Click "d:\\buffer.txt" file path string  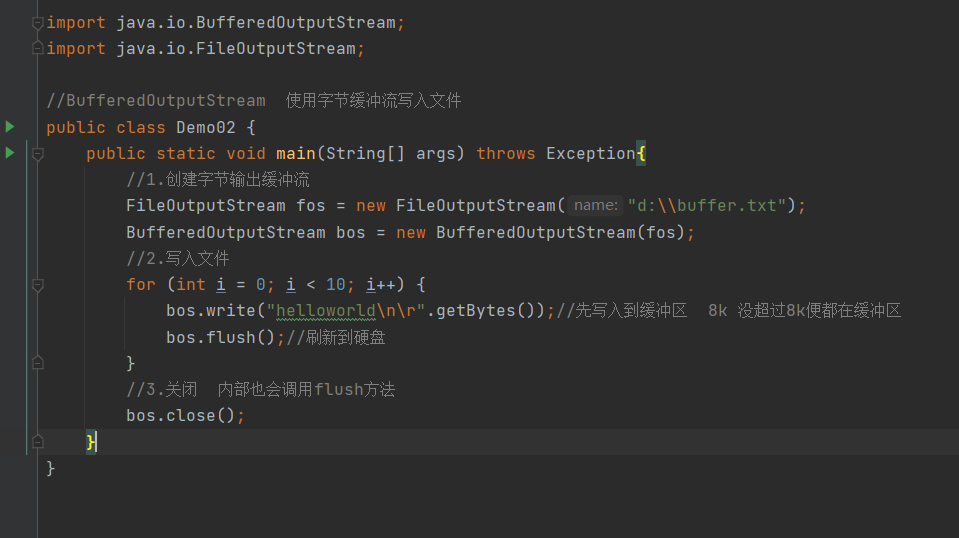point(706,205)
